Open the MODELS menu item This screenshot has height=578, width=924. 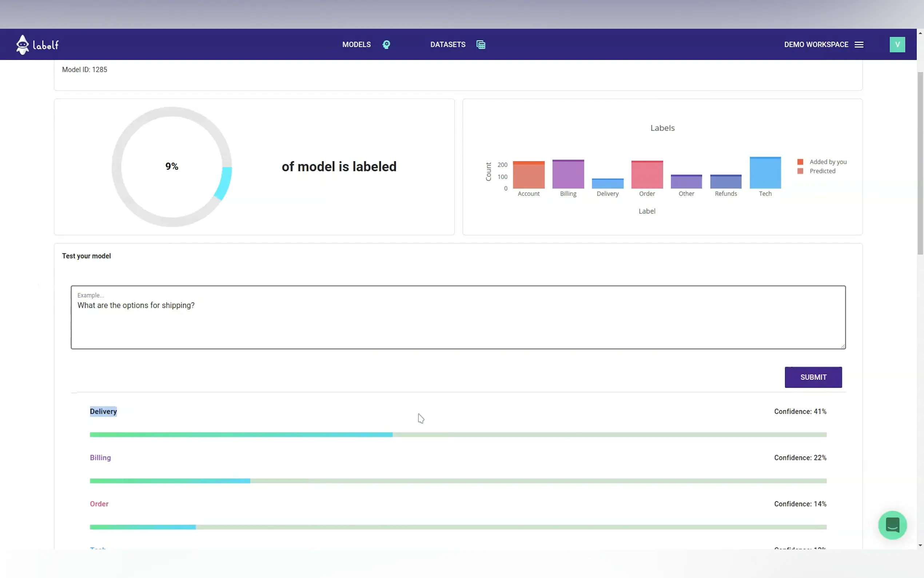356,45
